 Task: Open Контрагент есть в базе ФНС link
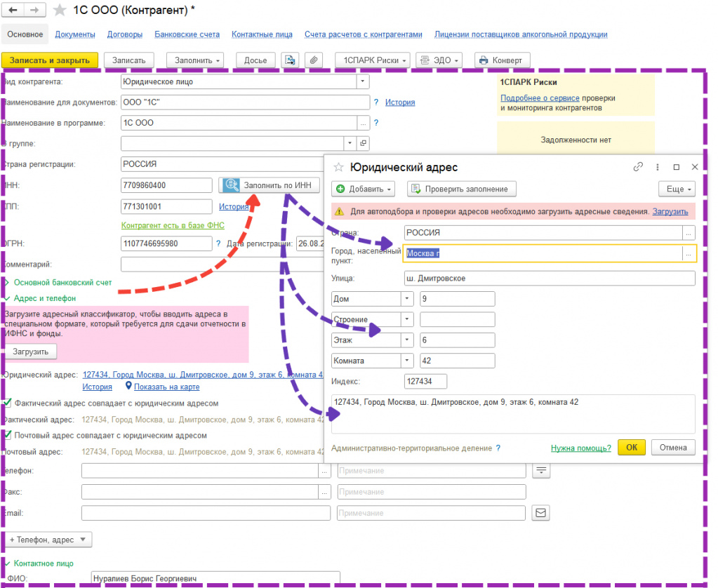173,225
